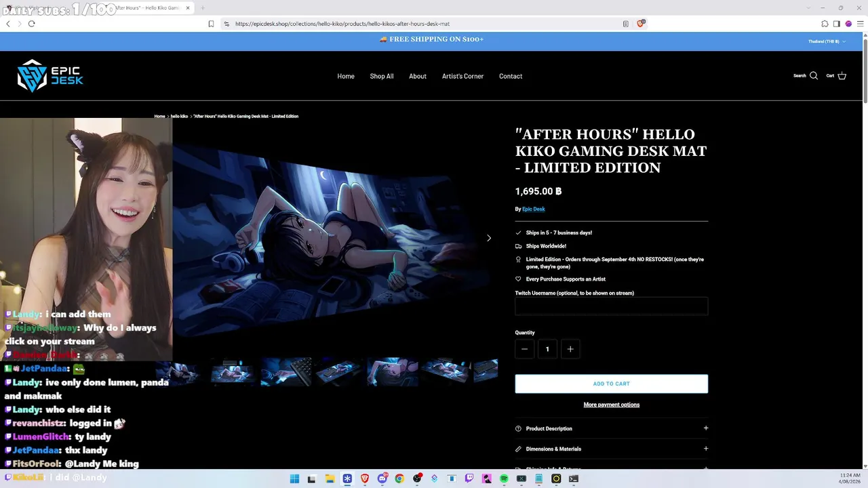Screen dimensions: 868x488
Task: Click Add to Cart button
Action: 612,384
